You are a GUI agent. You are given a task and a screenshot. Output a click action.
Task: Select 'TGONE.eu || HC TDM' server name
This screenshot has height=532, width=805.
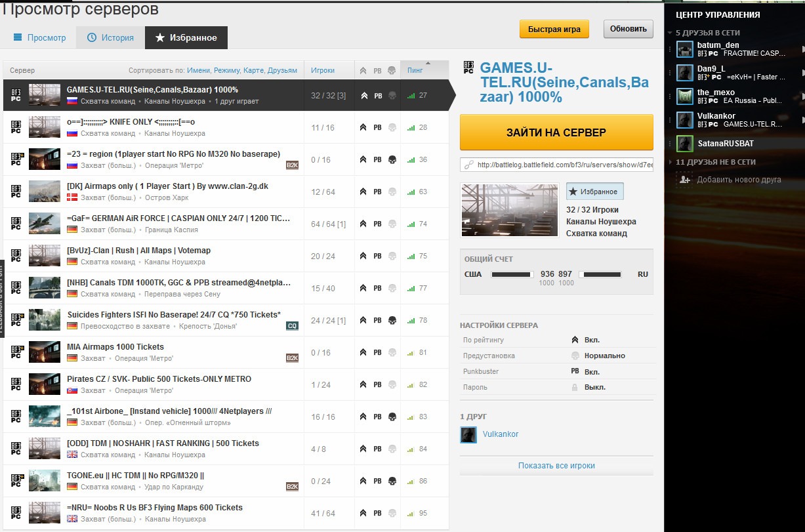pyautogui.click(x=135, y=476)
